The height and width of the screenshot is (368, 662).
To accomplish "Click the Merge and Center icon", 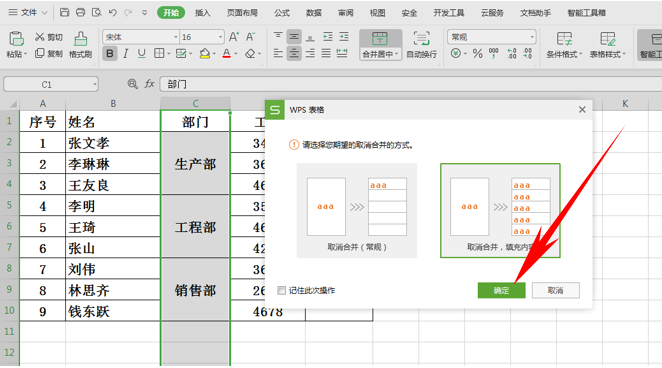I will pos(380,39).
